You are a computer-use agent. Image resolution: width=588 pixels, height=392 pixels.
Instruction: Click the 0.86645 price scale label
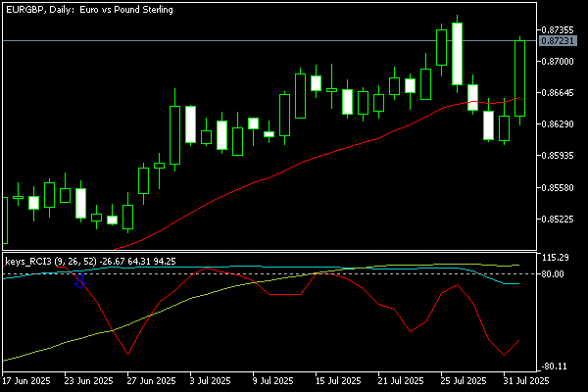pyautogui.click(x=558, y=92)
